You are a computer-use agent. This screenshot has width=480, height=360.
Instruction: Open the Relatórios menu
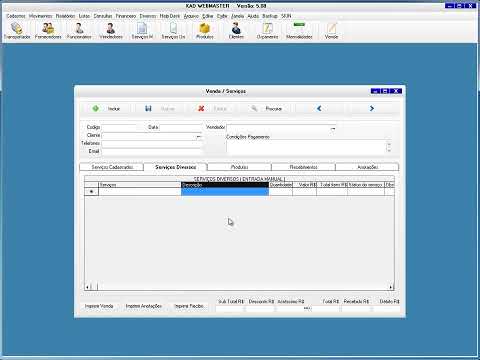point(65,16)
